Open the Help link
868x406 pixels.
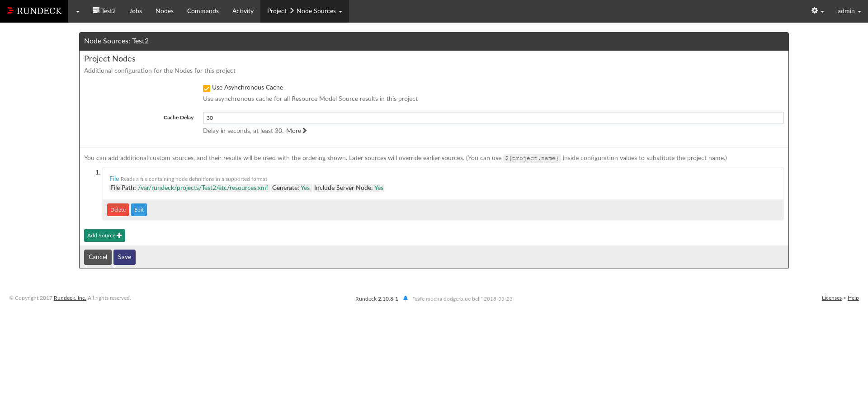coord(853,298)
